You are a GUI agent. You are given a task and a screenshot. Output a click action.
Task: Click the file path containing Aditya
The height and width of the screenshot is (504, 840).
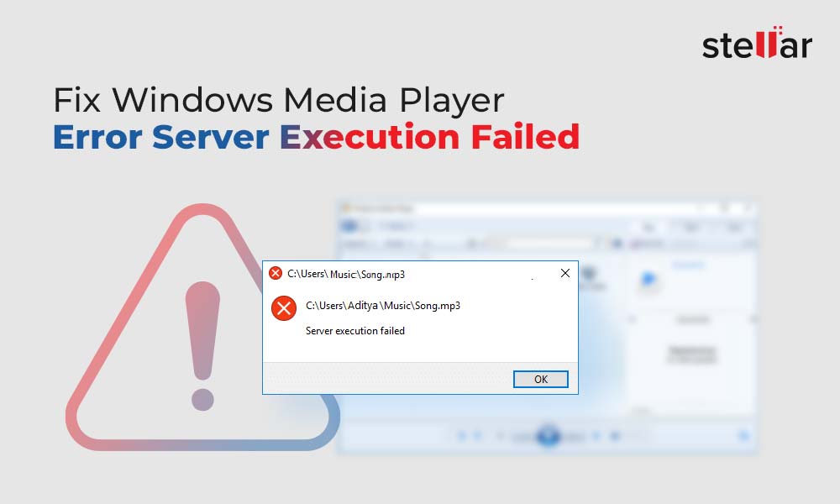coord(382,306)
